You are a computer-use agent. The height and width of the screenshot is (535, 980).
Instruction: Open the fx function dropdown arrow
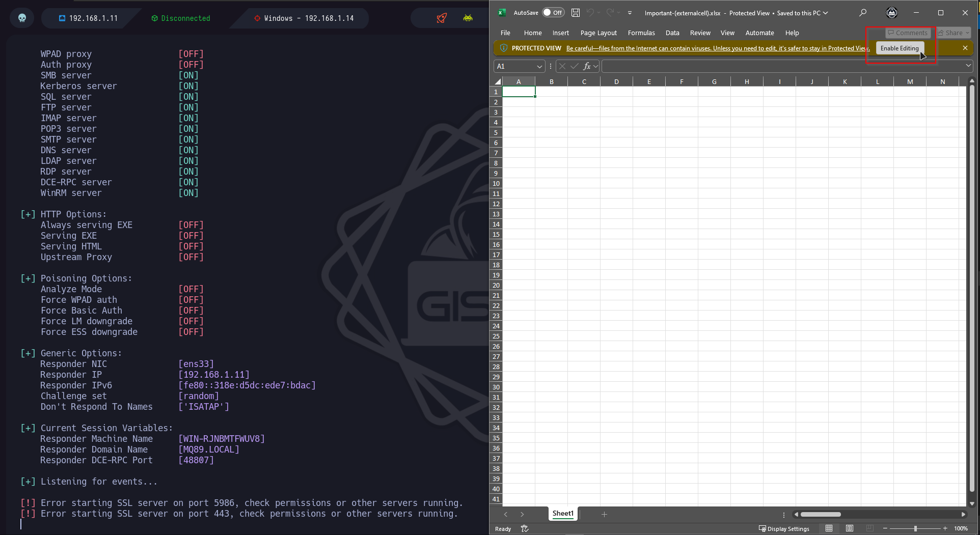(x=595, y=66)
